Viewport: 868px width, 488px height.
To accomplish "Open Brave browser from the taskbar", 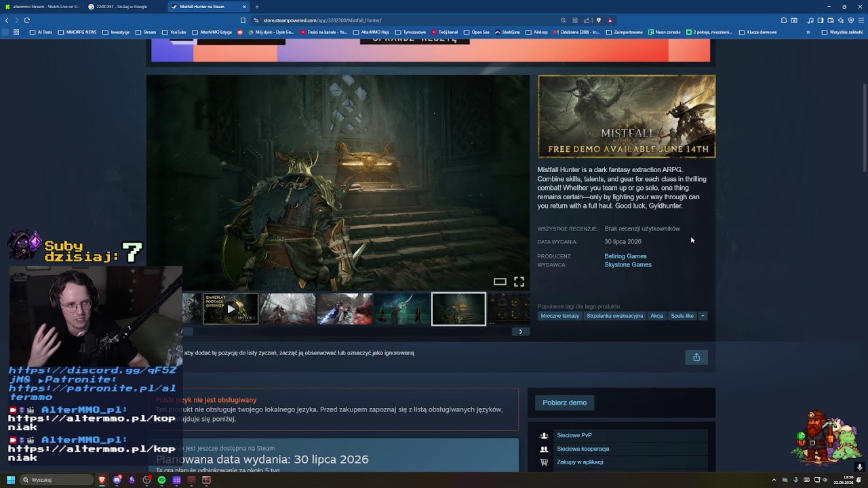I will [102, 480].
